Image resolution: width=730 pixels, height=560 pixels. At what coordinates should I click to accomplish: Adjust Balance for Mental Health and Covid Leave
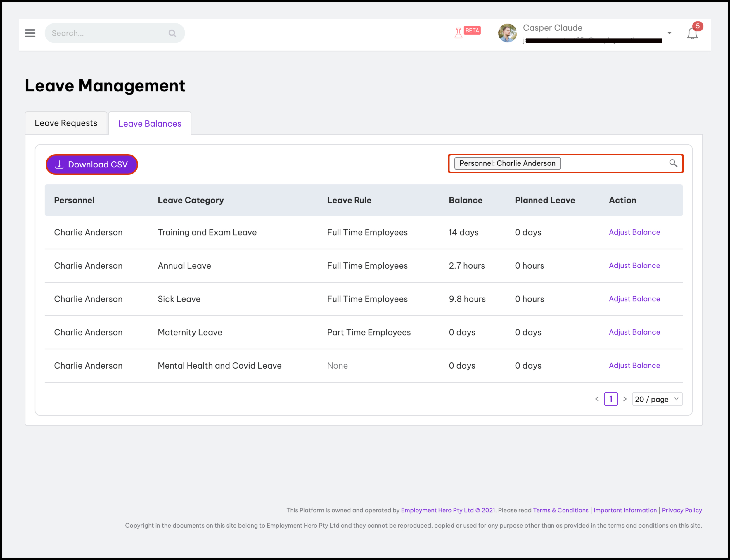point(634,366)
